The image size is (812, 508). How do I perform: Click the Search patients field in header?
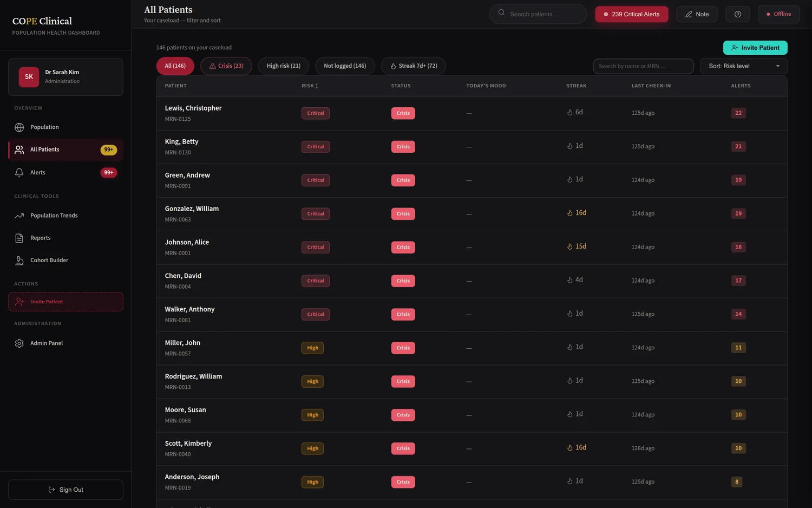538,14
